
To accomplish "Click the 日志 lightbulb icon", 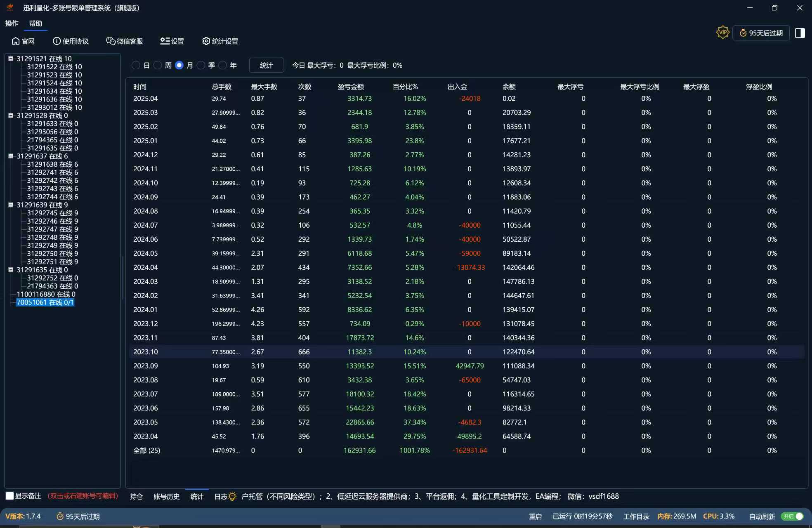I will [x=232, y=496].
